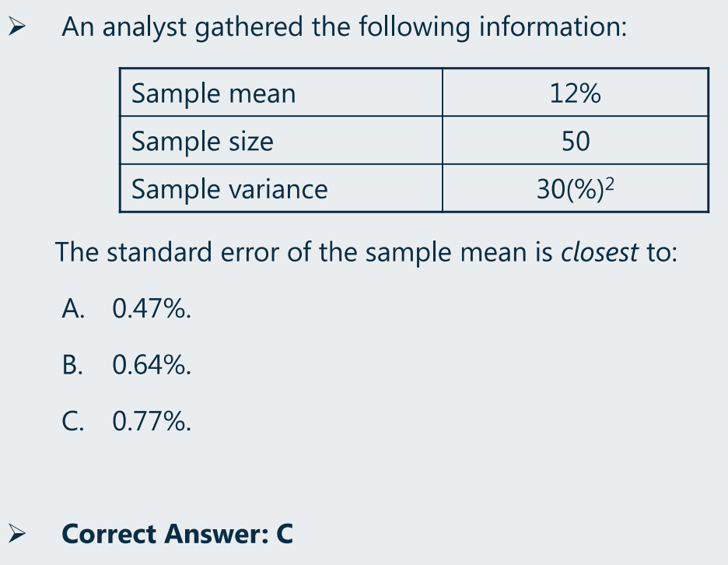Click the arrow bullet beside the analyst sentence
The image size is (728, 565).
click(x=16, y=26)
